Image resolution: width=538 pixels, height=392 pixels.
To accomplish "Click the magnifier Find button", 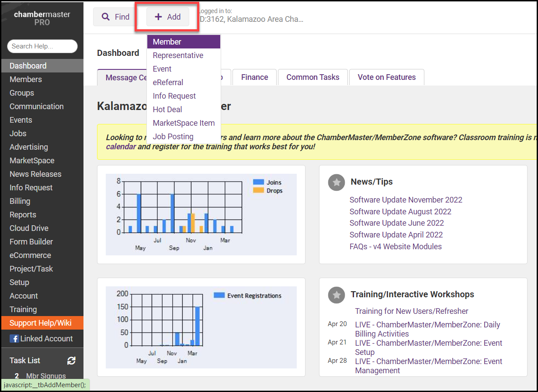I will tap(116, 17).
